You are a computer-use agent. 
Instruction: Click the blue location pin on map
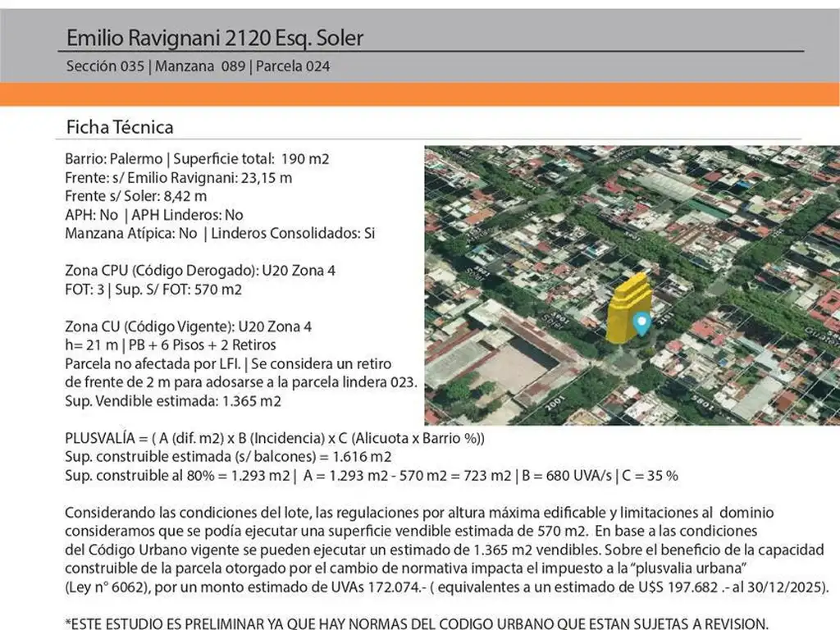(x=642, y=322)
